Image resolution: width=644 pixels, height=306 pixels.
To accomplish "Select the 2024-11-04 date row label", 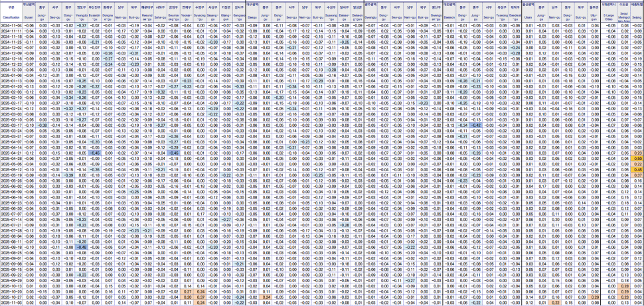I will [10, 24].
